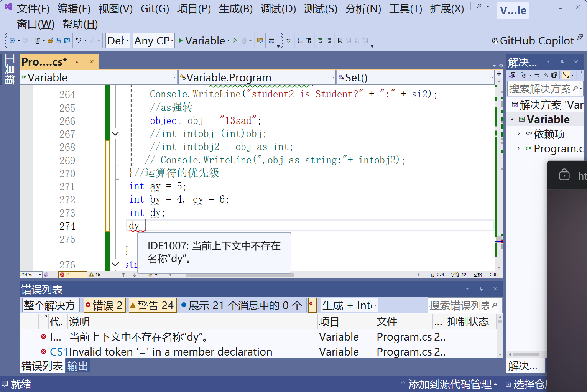
Task: Click the error count 2 indicator below editor
Action: coord(72,275)
